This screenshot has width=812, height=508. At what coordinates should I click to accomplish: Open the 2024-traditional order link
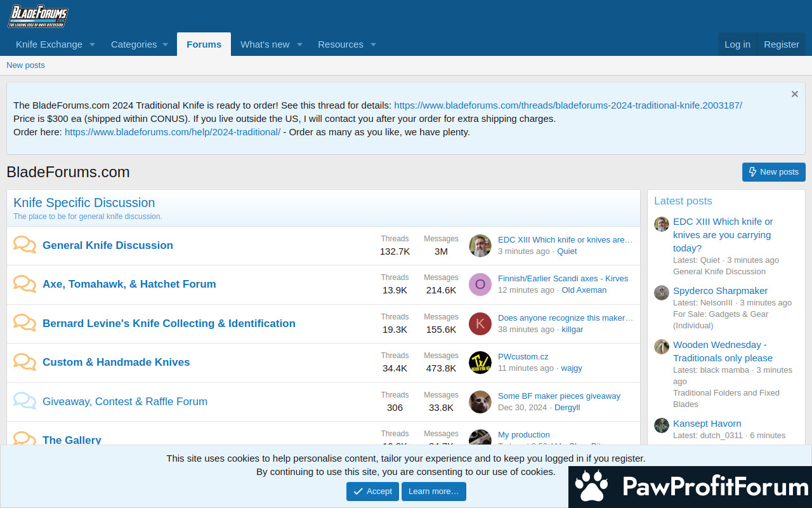(x=173, y=132)
